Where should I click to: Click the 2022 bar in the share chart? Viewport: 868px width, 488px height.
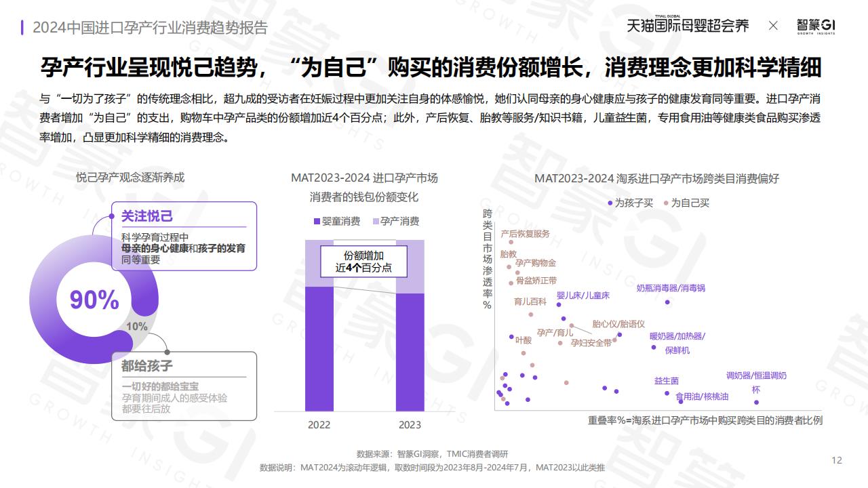319,325
